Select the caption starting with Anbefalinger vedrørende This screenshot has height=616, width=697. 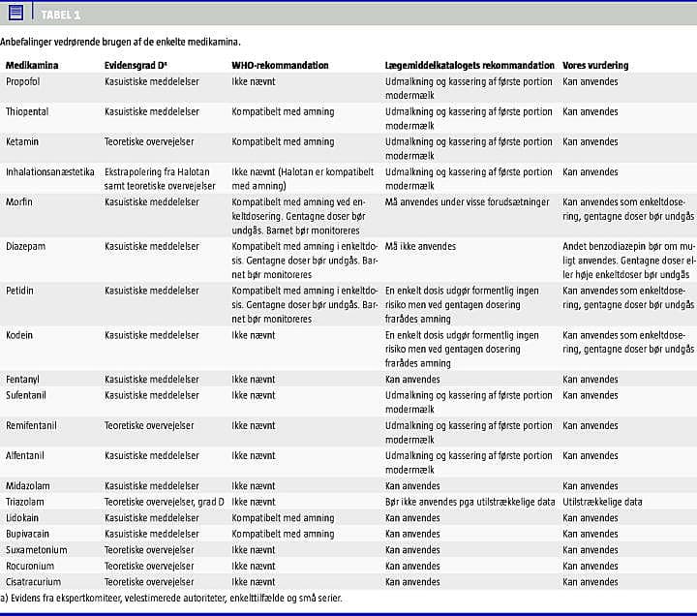click(121, 43)
